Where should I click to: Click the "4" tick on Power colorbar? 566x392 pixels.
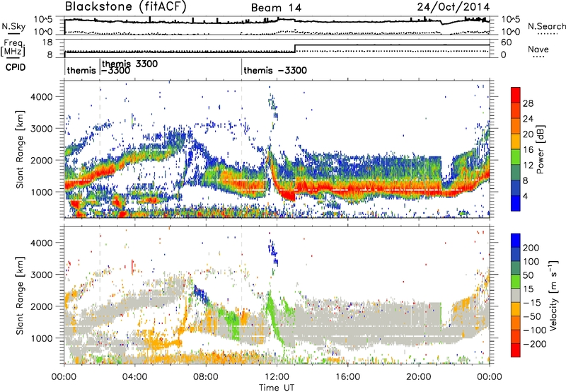(525, 196)
